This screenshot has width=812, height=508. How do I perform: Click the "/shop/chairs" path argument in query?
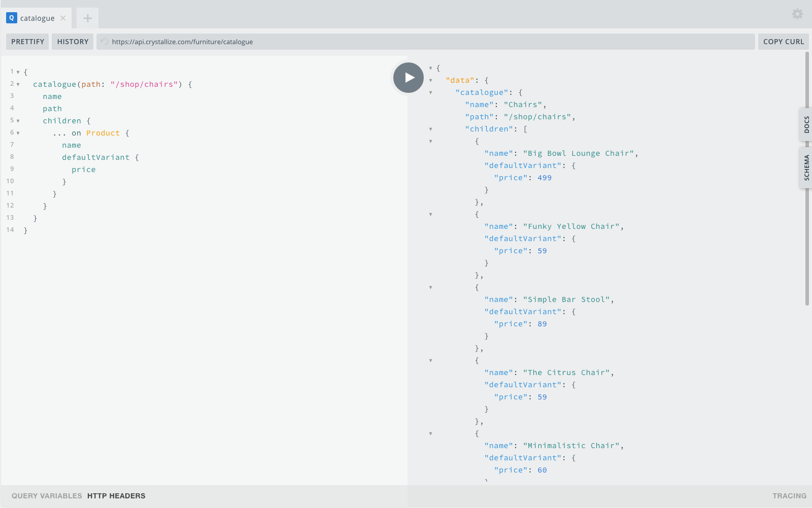coord(144,84)
